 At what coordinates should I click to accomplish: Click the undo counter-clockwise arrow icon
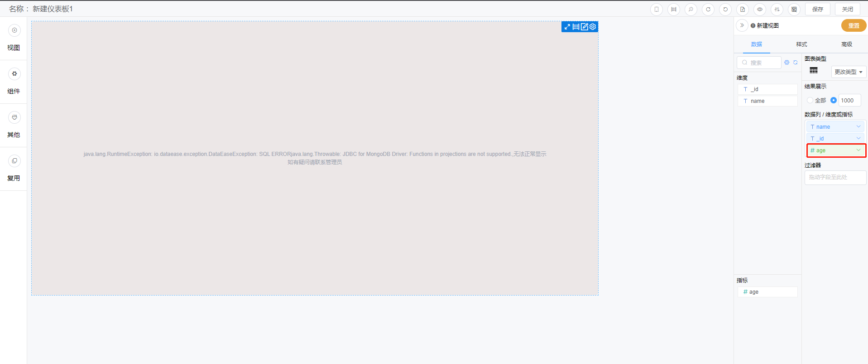pyautogui.click(x=725, y=10)
